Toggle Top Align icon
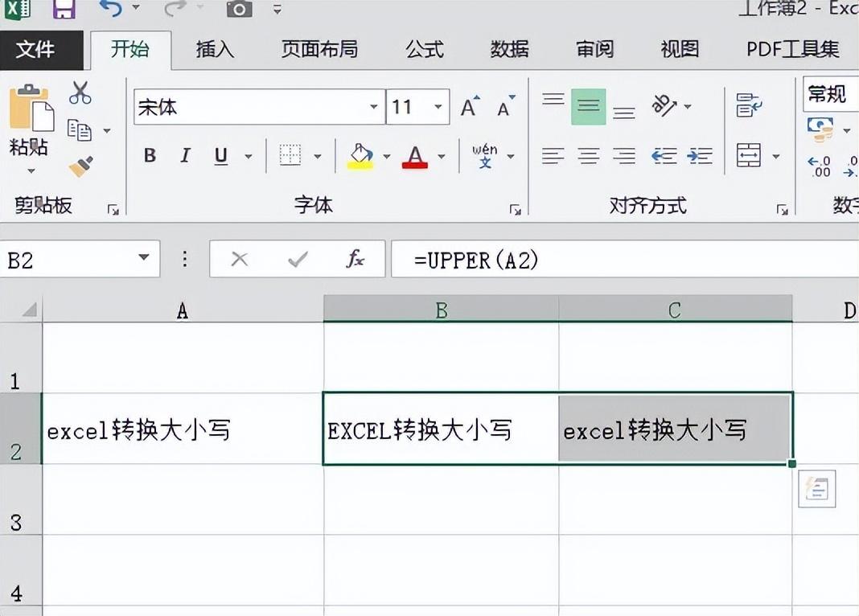This screenshot has height=616, width=859. [x=553, y=100]
